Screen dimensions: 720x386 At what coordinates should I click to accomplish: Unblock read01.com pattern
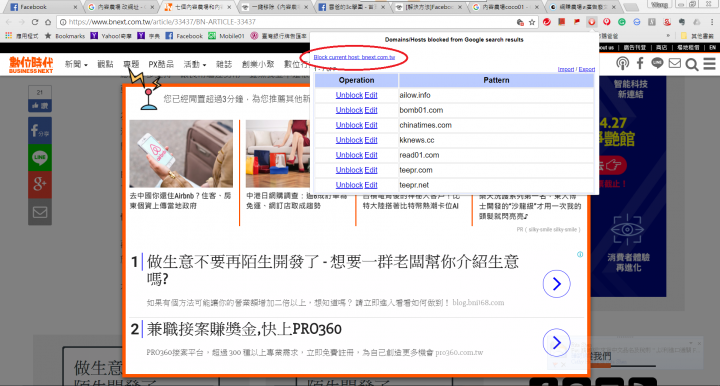pos(349,155)
